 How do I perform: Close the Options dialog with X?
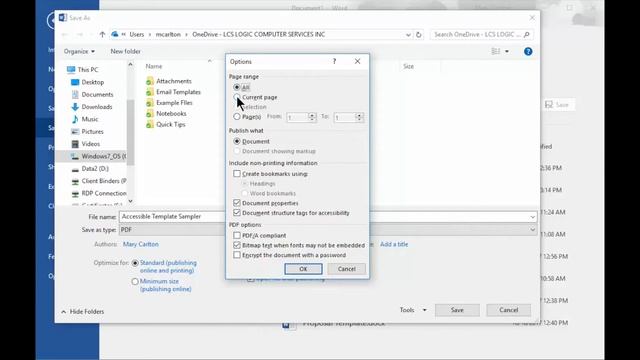[x=358, y=61]
